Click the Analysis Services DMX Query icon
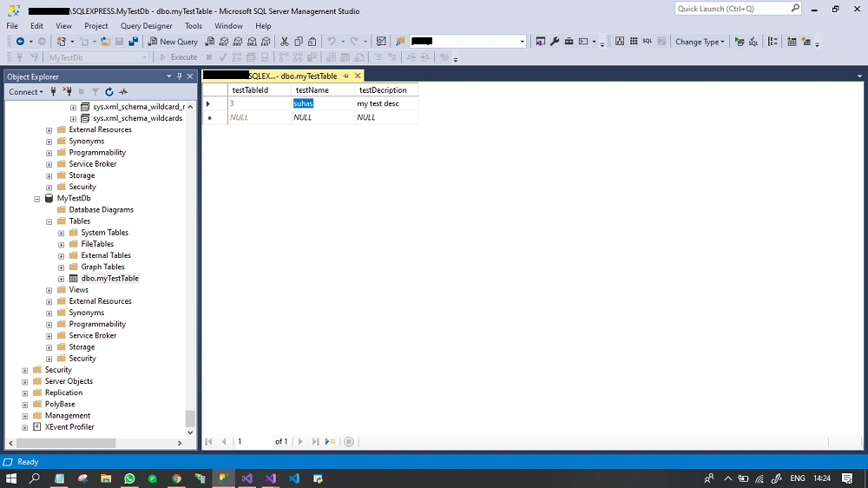 click(x=238, y=42)
